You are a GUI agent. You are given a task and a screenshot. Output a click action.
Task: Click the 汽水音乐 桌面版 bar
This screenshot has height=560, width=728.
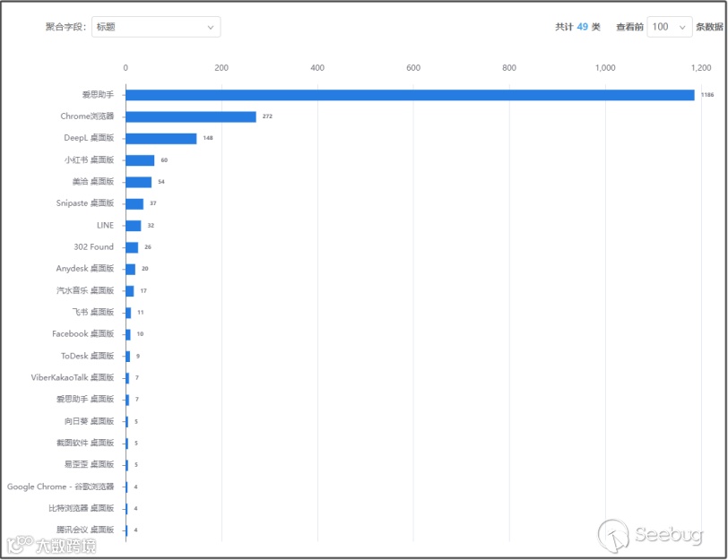[x=130, y=291]
